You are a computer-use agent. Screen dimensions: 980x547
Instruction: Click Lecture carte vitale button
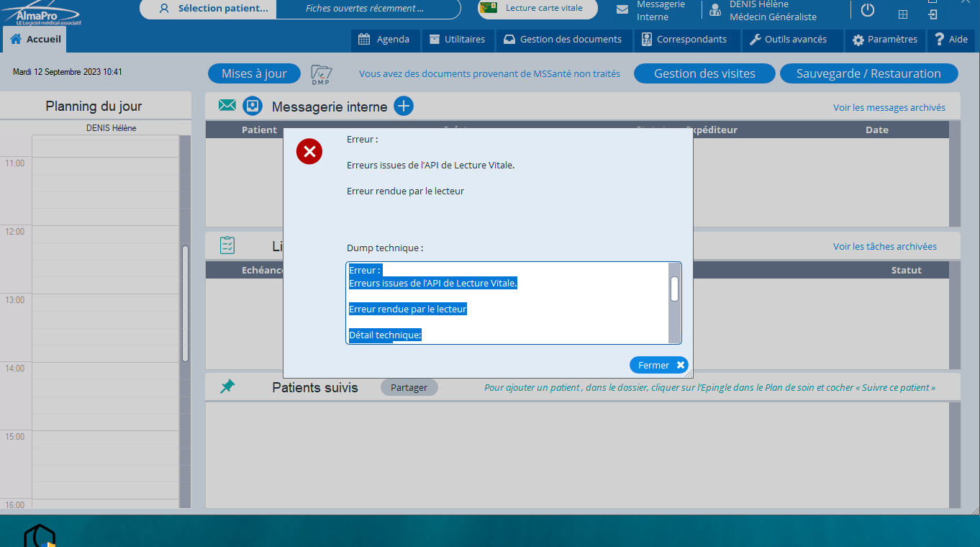pyautogui.click(x=537, y=9)
